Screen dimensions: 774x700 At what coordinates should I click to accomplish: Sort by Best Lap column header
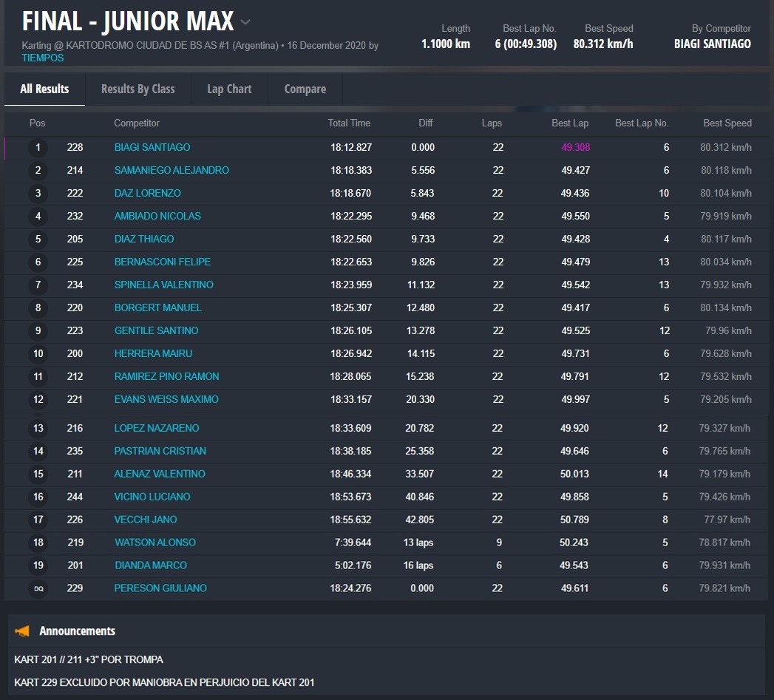click(x=570, y=123)
